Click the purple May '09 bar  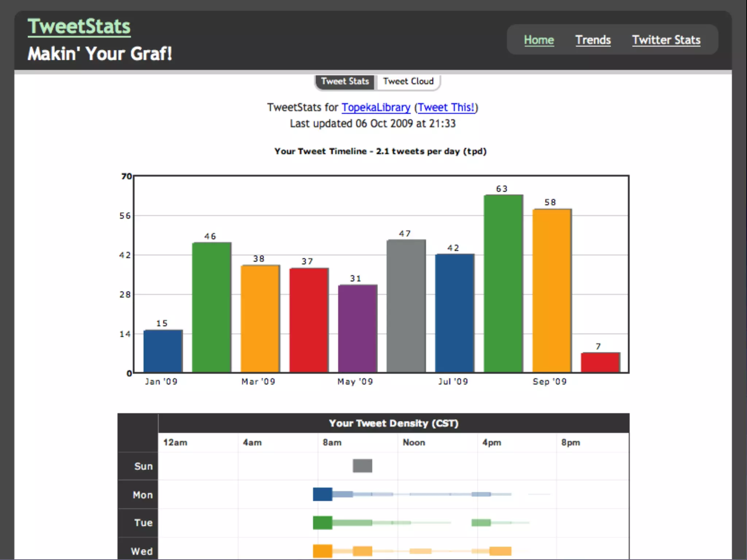(357, 328)
